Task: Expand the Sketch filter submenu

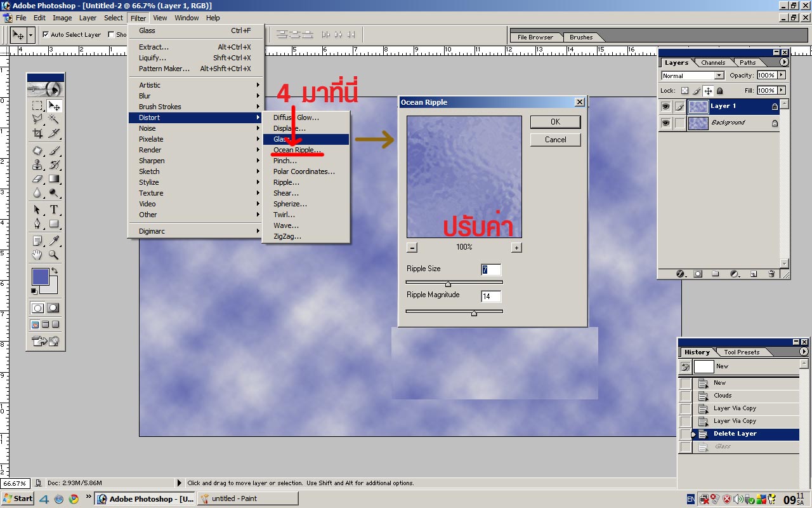Action: click(197, 171)
